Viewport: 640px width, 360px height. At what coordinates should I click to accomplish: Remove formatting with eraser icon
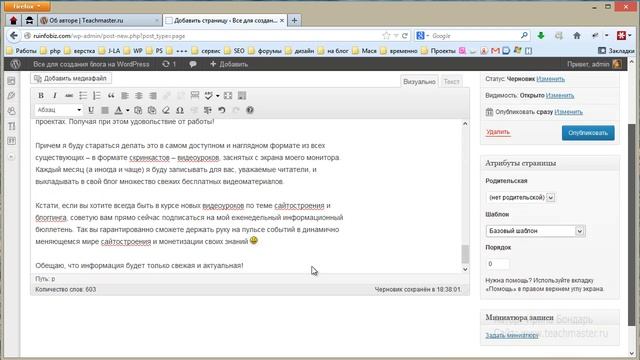[166, 110]
